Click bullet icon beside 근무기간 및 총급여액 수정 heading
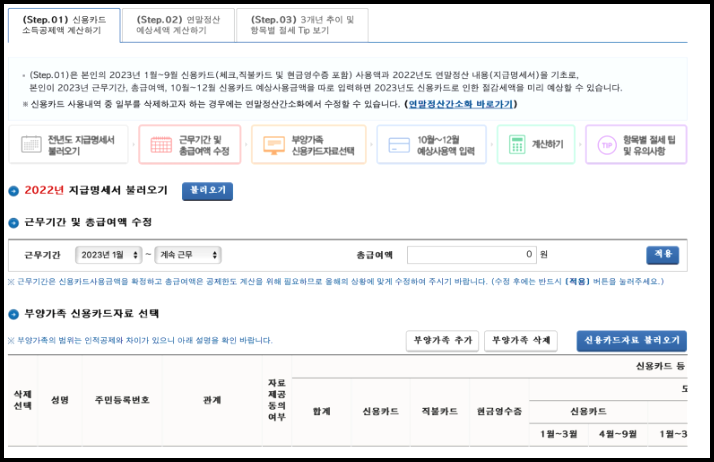 (14, 223)
